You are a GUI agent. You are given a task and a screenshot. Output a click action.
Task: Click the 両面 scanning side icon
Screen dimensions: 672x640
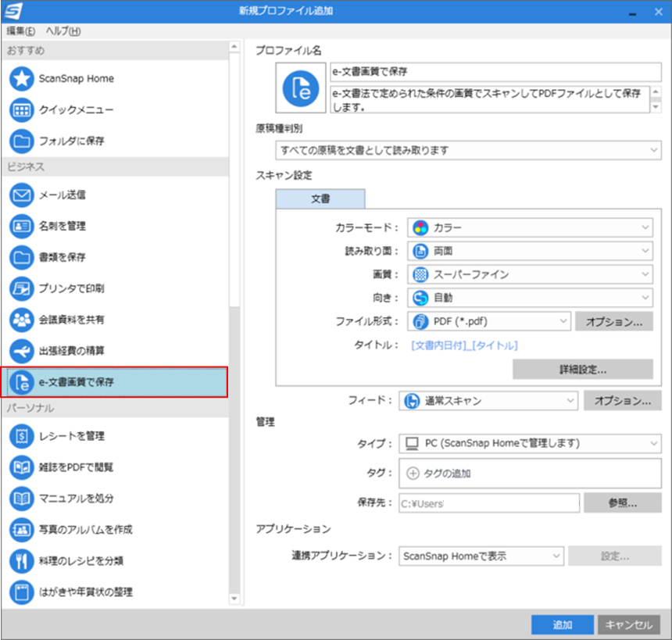pos(420,251)
